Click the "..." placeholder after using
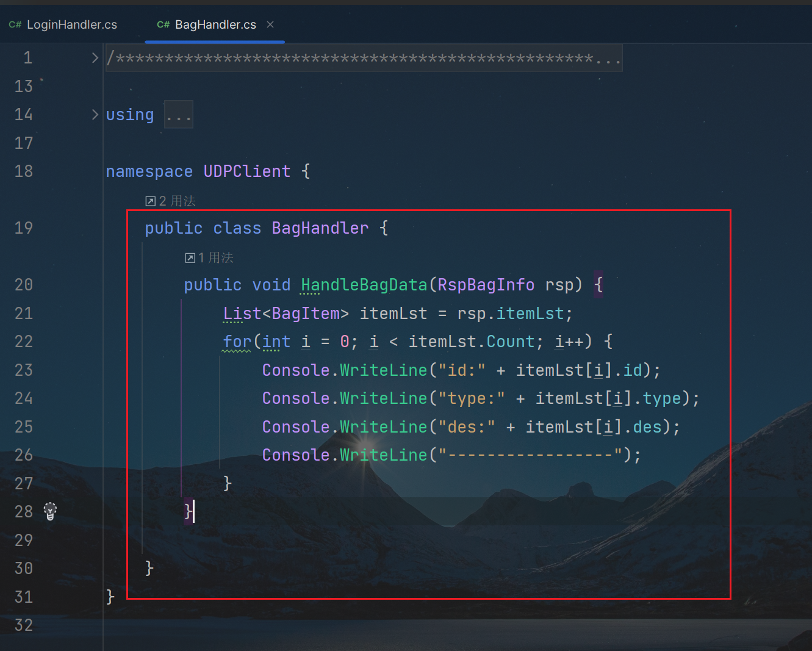Screen dimensions: 812x651 (179, 115)
